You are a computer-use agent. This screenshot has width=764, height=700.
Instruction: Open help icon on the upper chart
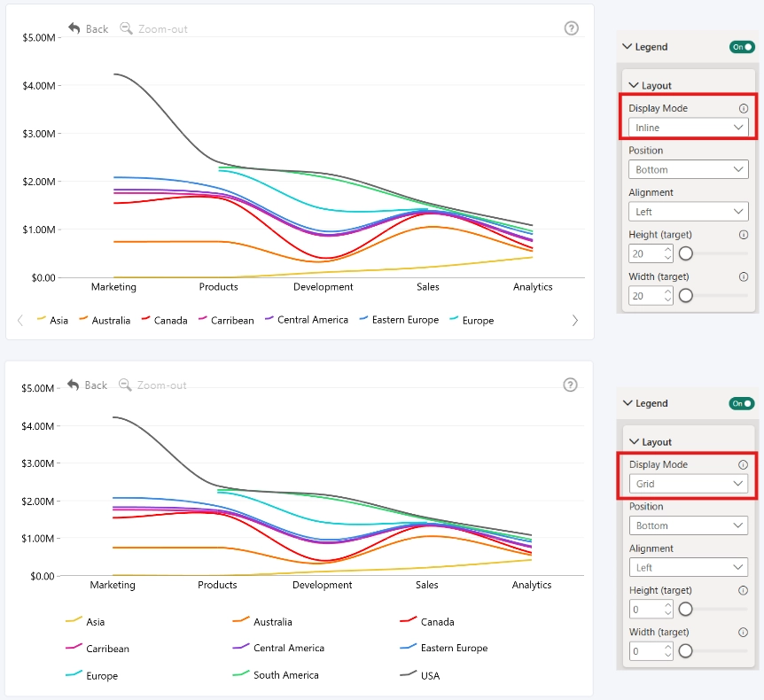click(x=571, y=28)
